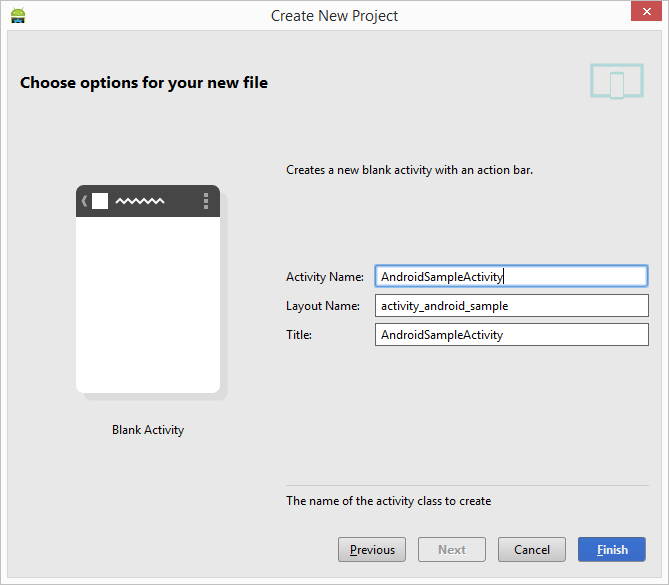Click the white app icon square in preview
Screen dimensions: 669x585
coord(100,201)
